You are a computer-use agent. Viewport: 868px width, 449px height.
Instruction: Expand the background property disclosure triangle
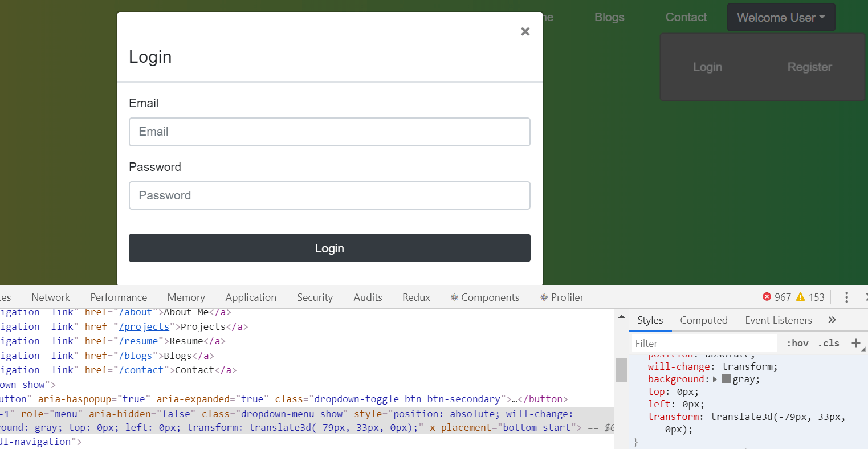pyautogui.click(x=715, y=379)
